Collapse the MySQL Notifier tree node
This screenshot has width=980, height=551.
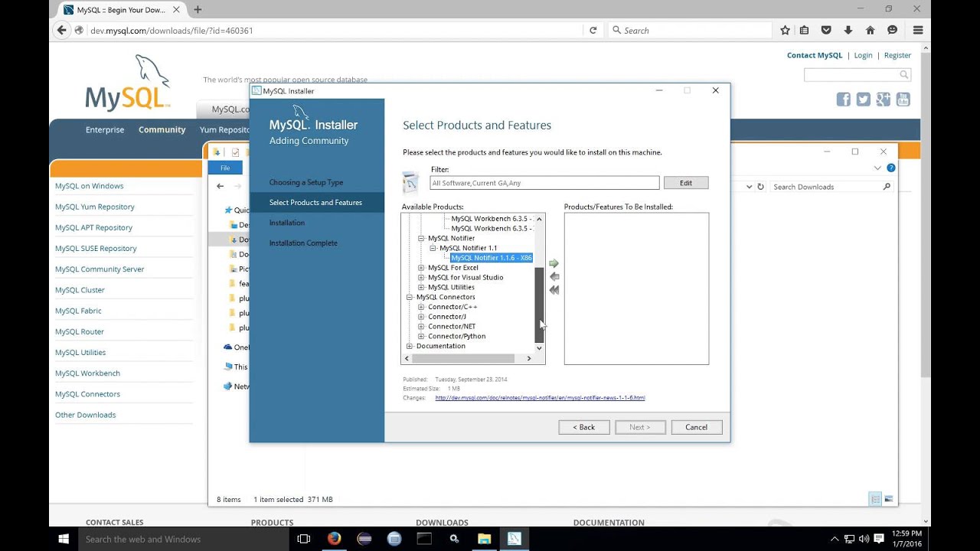(x=421, y=238)
